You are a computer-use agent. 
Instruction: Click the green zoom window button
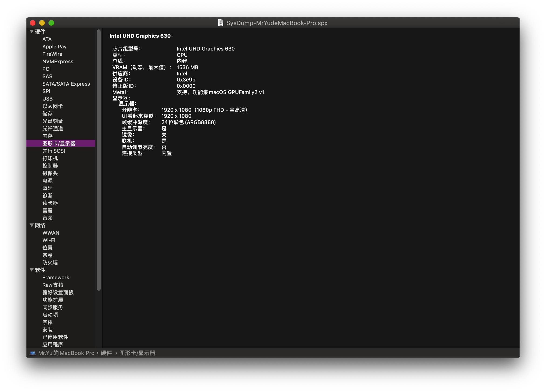coord(51,23)
